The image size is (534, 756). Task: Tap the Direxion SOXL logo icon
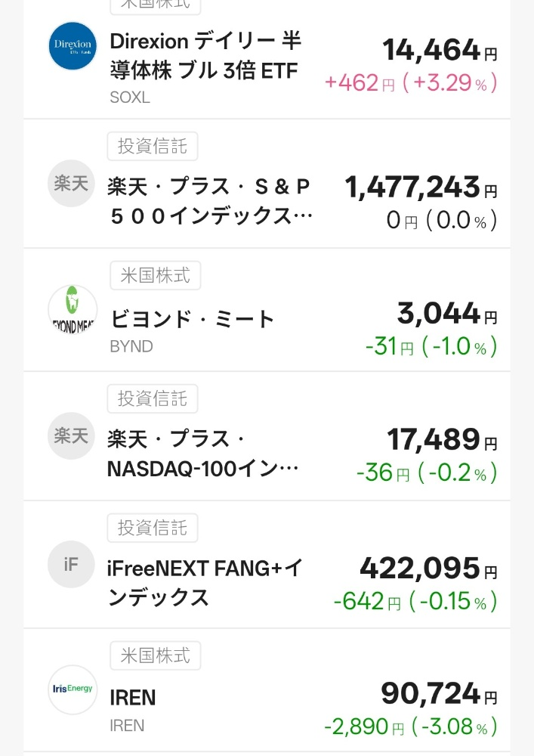click(73, 46)
